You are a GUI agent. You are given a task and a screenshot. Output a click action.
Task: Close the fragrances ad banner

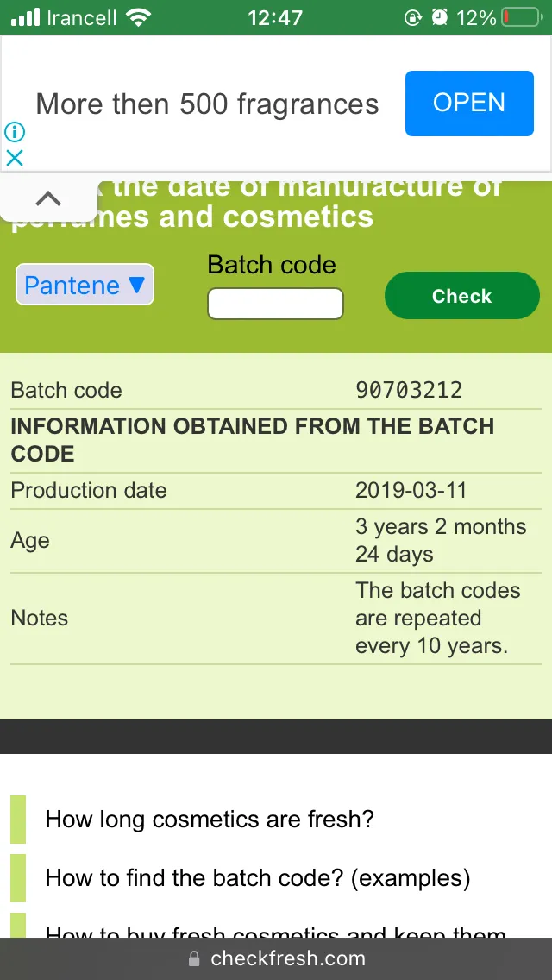15,158
